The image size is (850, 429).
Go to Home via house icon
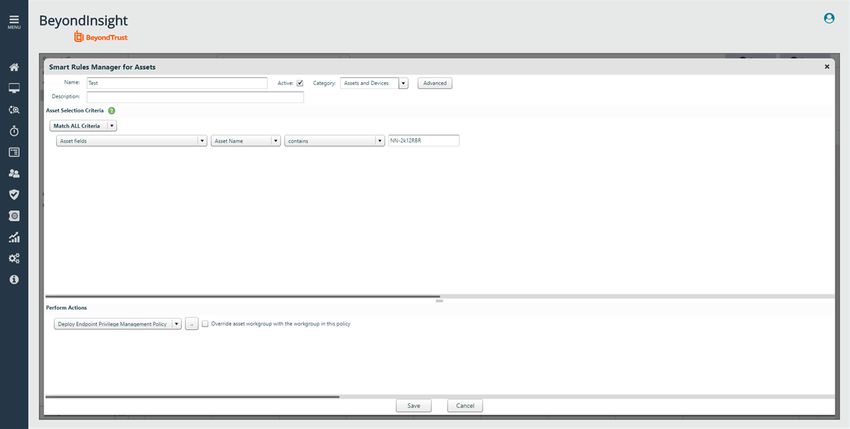[14, 67]
